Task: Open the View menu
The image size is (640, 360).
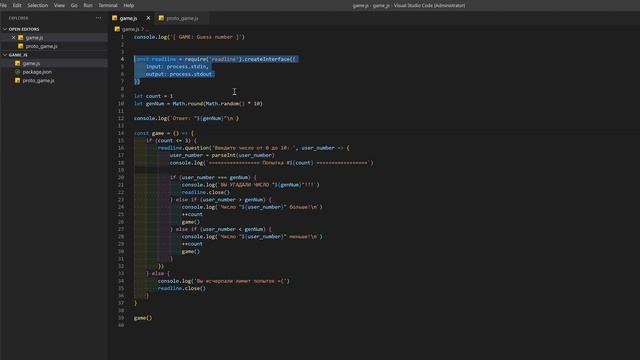Action: [60, 5]
